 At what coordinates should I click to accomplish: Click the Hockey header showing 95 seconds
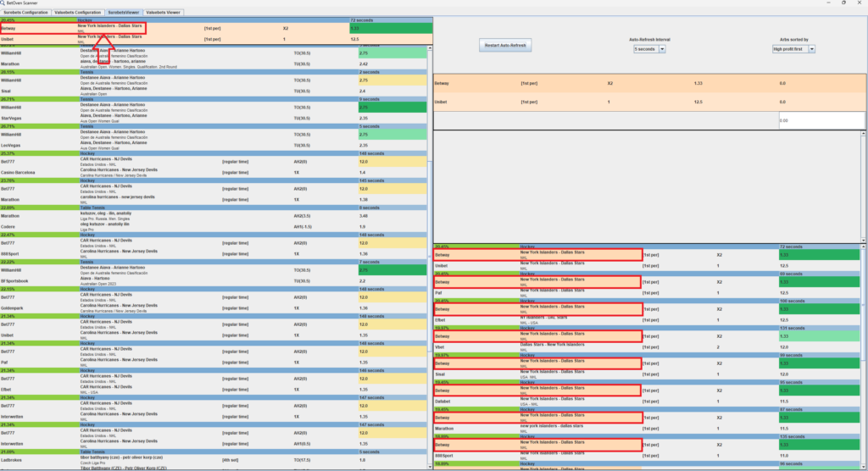point(647,382)
